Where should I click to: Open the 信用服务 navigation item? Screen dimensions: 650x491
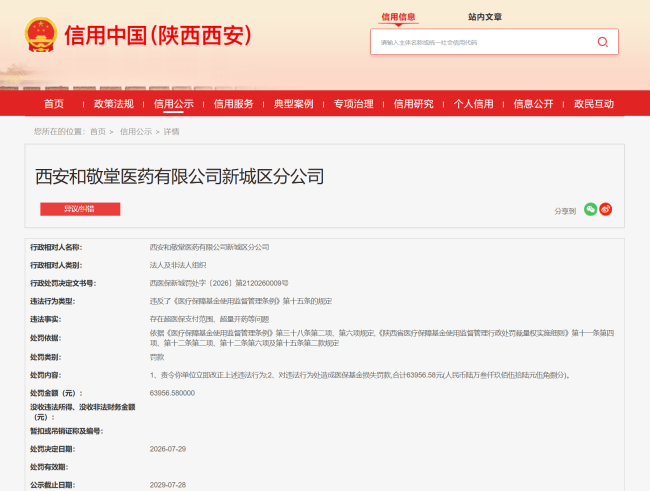click(x=233, y=104)
